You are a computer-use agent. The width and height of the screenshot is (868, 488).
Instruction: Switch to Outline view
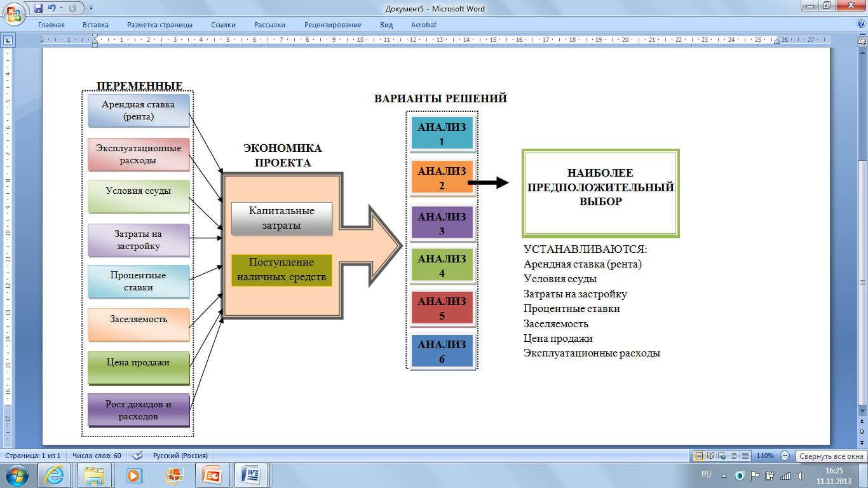coord(734,456)
